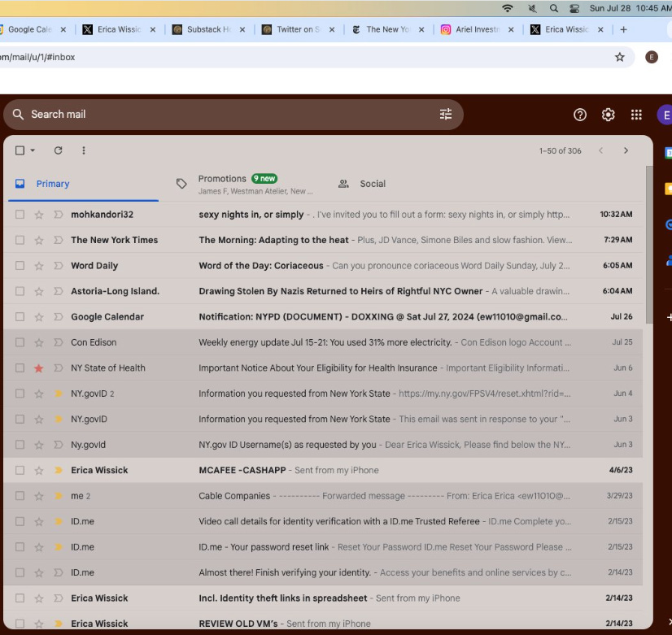Viewport: 672px width, 635px height.
Task: Star the Word Daily email
Action: [x=39, y=266]
